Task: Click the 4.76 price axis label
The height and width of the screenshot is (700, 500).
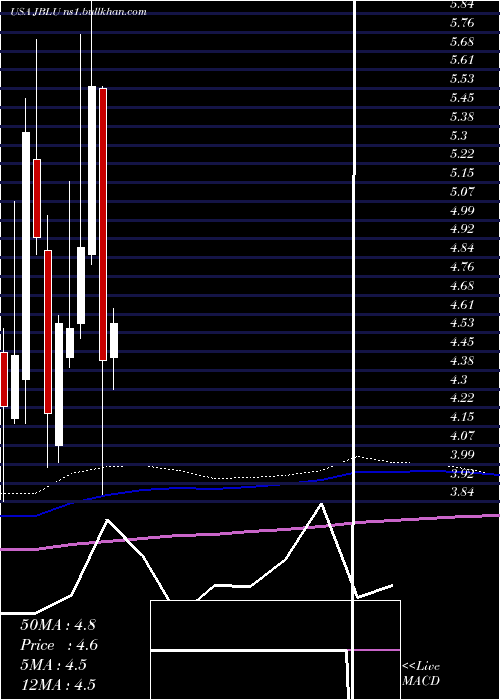Action: 462,267
